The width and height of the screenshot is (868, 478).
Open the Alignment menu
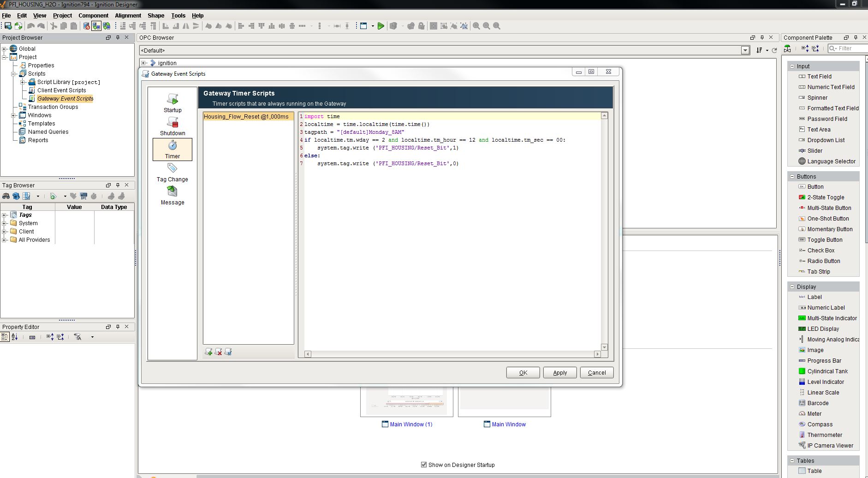pyautogui.click(x=128, y=15)
